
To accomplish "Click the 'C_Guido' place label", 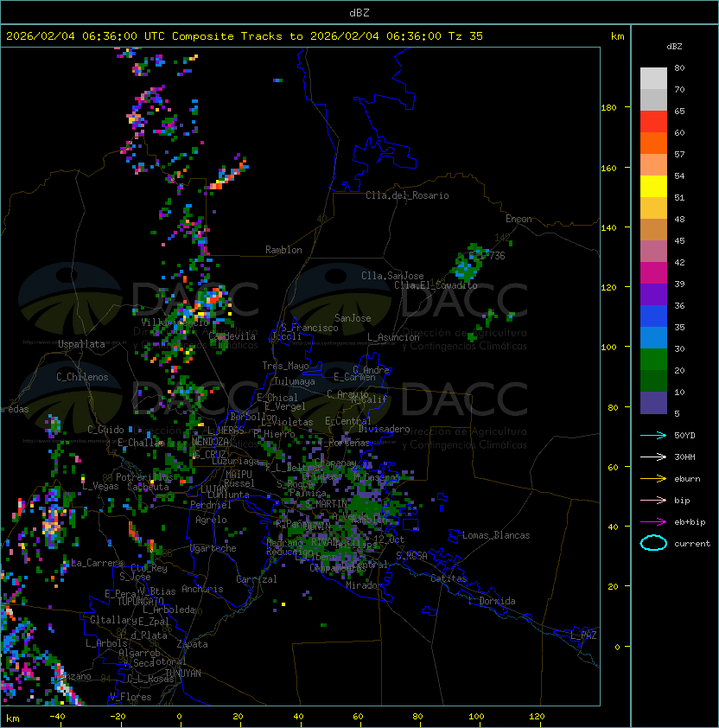I will click(105, 430).
